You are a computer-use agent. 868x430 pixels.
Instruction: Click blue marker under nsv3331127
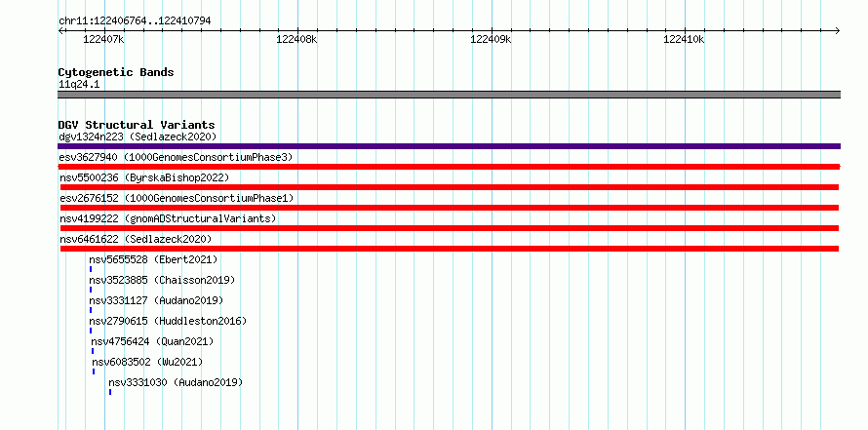[x=91, y=310]
